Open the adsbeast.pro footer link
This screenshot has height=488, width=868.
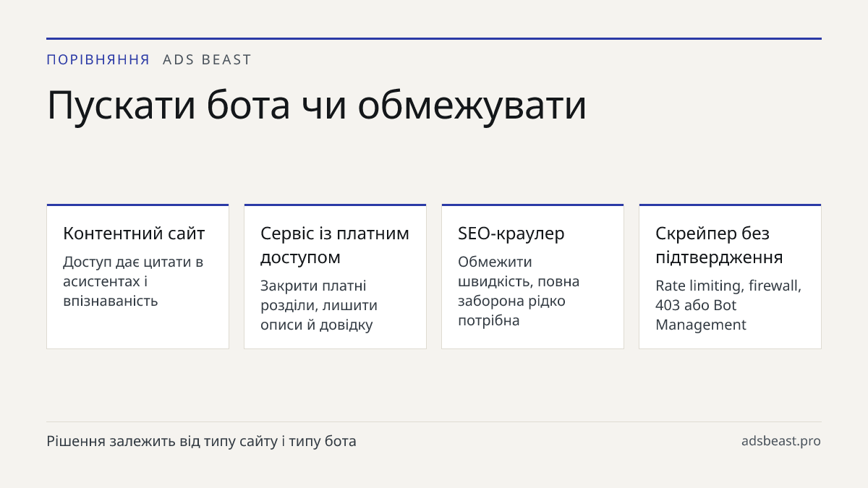pos(781,441)
